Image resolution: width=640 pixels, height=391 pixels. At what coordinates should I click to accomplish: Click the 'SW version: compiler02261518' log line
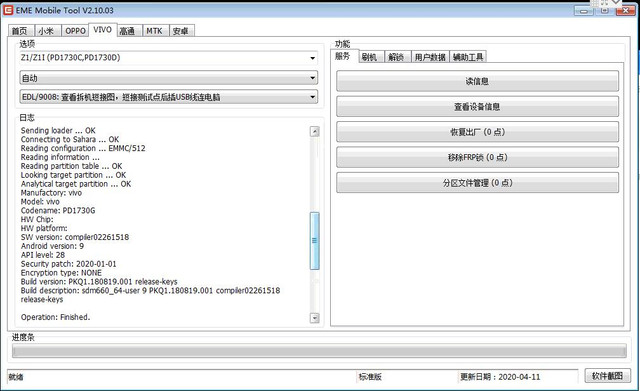point(75,237)
